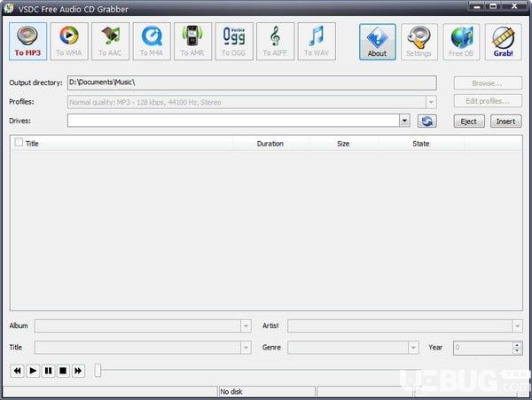The height and width of the screenshot is (400, 532).
Task: Select the To M4A format icon
Action: (x=152, y=42)
